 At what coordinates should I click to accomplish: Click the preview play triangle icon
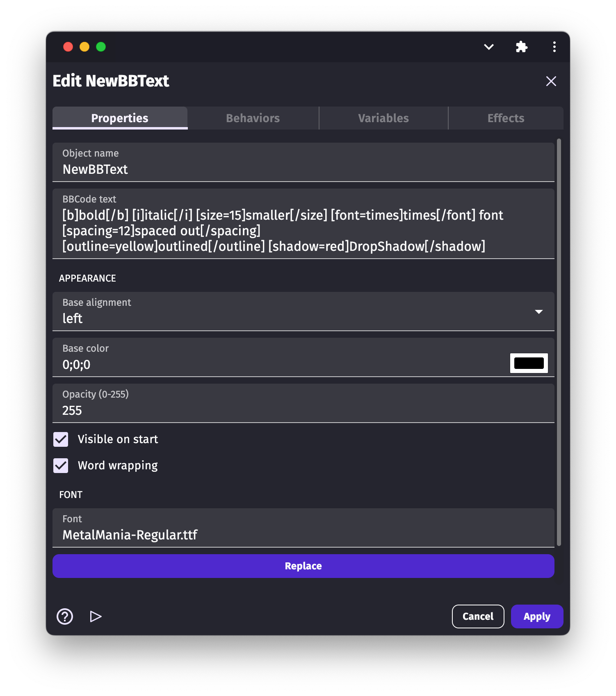96,616
